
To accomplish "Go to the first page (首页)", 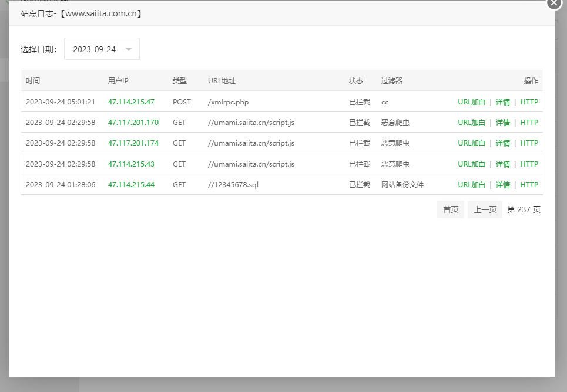I will [x=451, y=209].
